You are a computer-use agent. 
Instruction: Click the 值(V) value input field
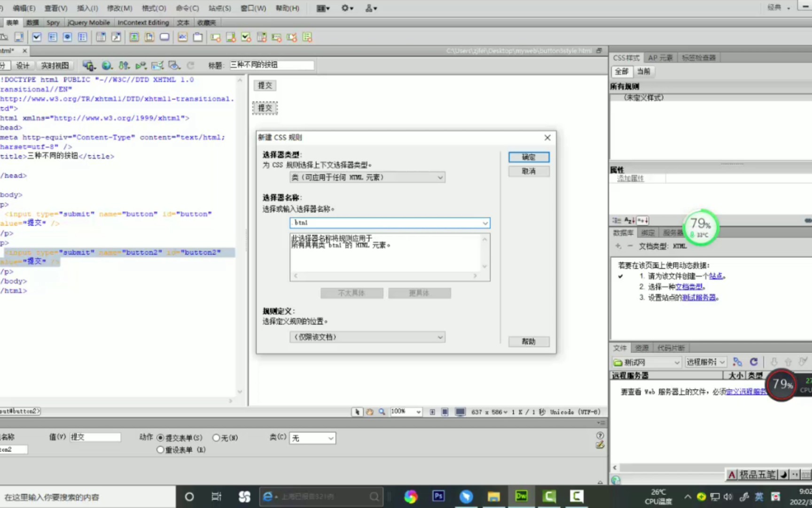(x=95, y=437)
